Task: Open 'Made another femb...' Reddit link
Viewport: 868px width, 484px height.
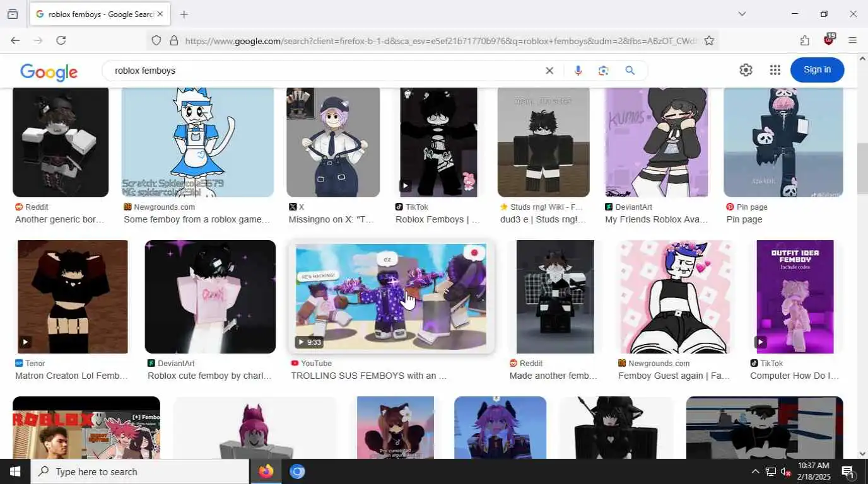Action: point(553,376)
